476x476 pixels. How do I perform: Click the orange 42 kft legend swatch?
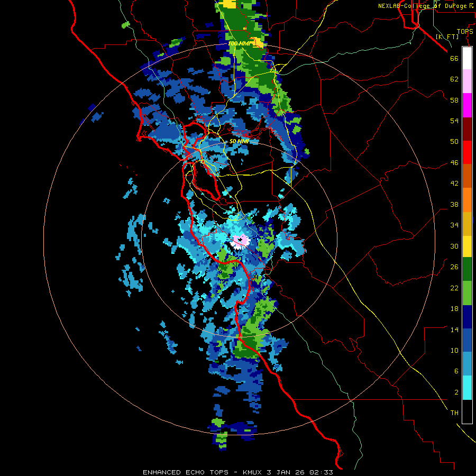click(x=467, y=199)
